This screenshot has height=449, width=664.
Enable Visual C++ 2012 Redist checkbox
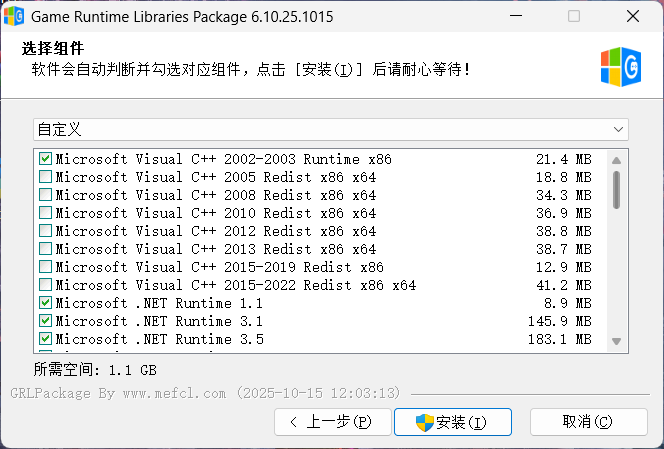[x=45, y=231]
